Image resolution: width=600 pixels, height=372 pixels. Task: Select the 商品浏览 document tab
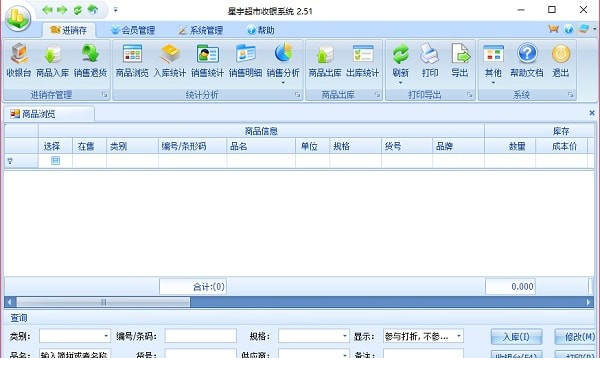click(x=49, y=114)
